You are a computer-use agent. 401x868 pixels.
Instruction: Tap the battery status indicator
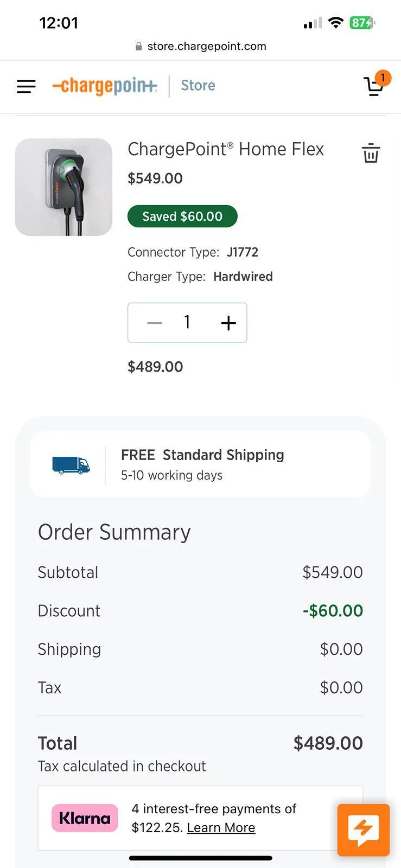[x=362, y=23]
